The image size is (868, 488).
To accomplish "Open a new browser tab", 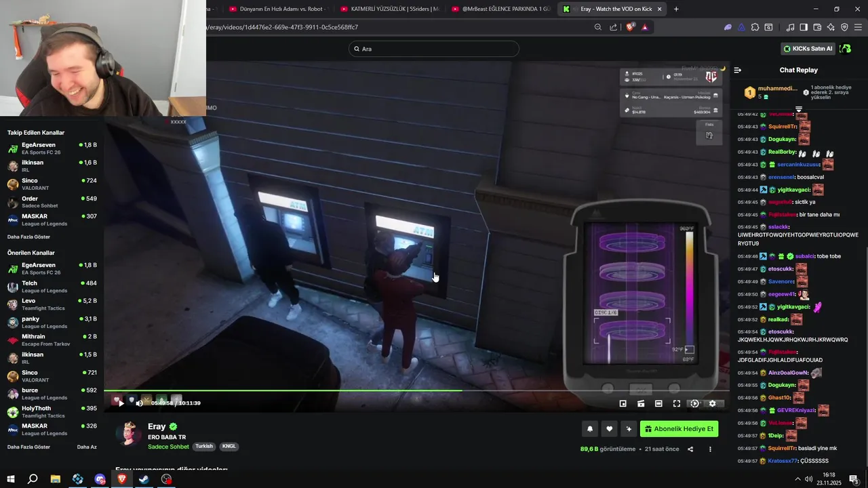I will coord(676,9).
